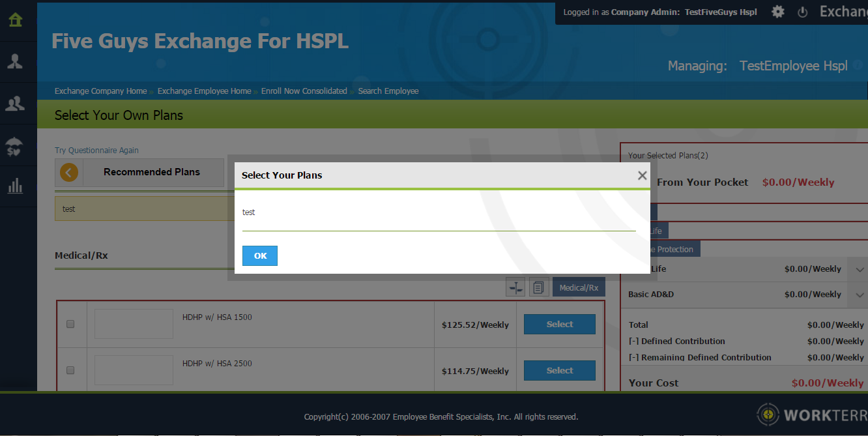Tick the HDHP w/ HSA 2500 checkbox

tap(70, 370)
